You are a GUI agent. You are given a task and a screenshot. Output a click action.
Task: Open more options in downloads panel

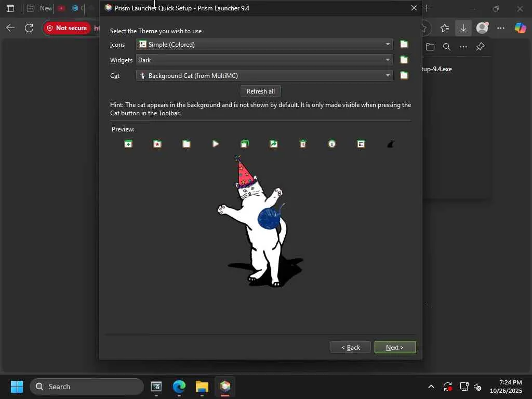(x=463, y=47)
